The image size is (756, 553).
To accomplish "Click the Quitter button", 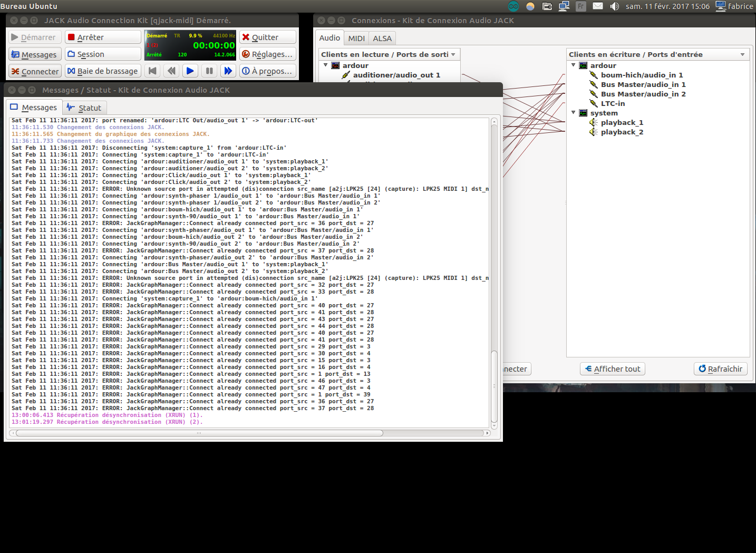I will coord(267,37).
